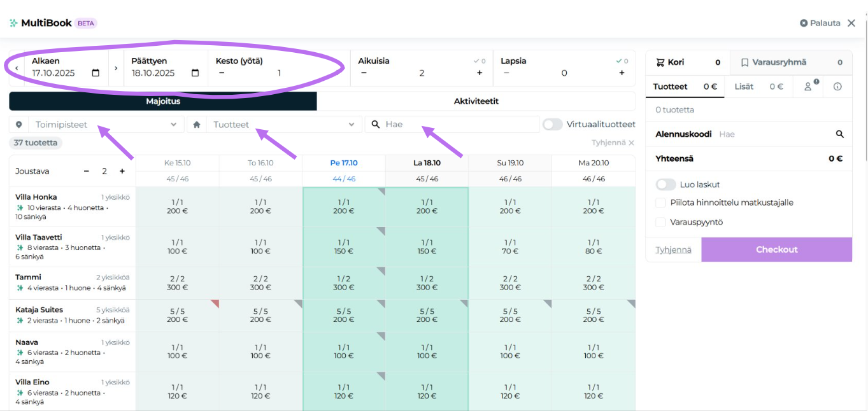The height and width of the screenshot is (420, 868).
Task: Check Piilota hinnoittelu matkustajalle box
Action: [x=660, y=203]
